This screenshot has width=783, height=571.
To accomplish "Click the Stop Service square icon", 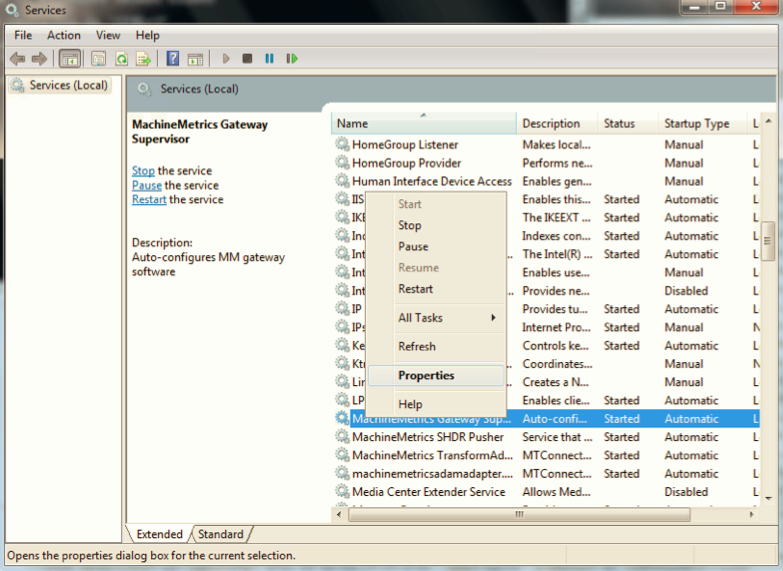I will [x=247, y=59].
